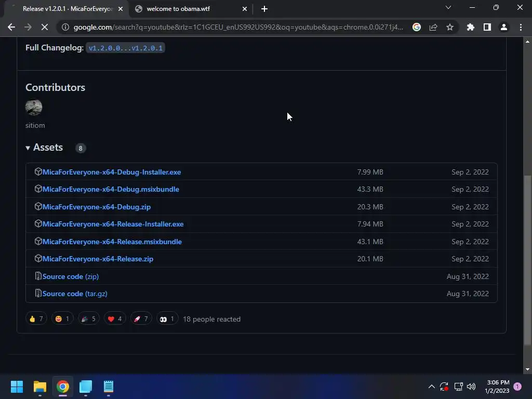Click the scrollbar up arrow
The image size is (532, 399).
click(x=527, y=42)
